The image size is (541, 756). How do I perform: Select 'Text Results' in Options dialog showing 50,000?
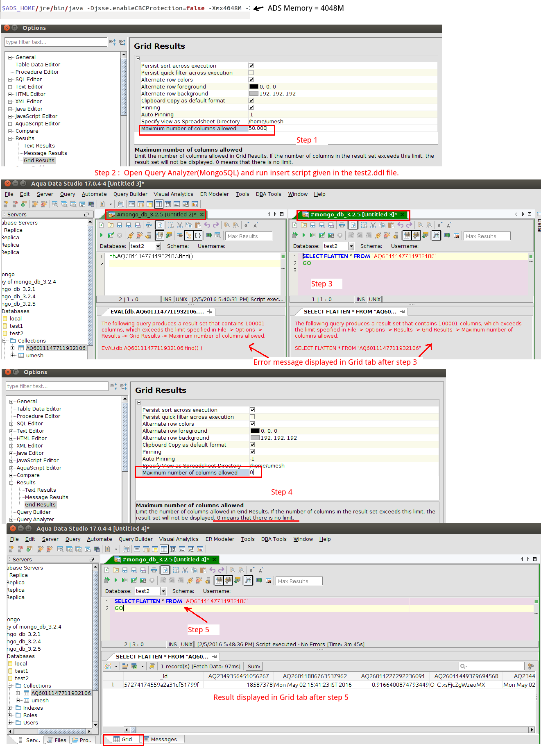click(39, 146)
